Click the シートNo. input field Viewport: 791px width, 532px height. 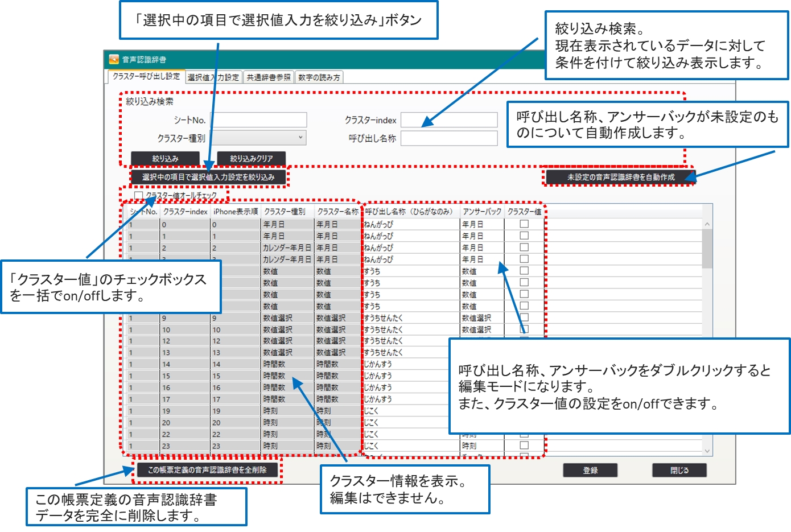258,119
